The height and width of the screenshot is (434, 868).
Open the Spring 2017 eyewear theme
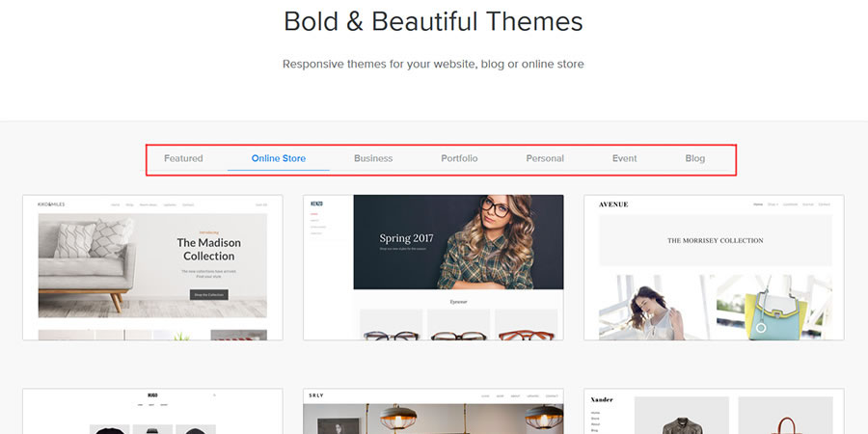pos(433,267)
